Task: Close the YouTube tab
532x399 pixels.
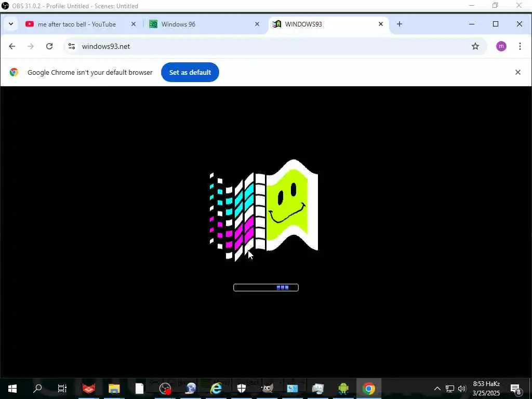Action: point(134,24)
